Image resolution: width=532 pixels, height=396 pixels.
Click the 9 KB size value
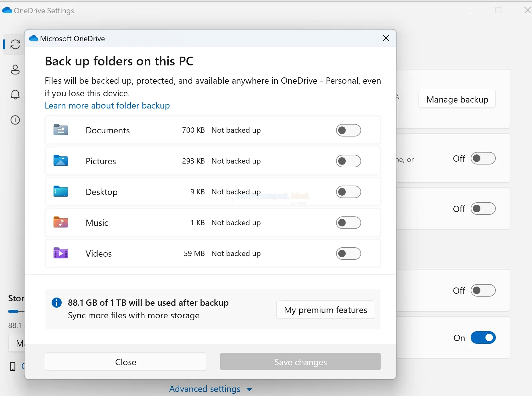click(198, 192)
